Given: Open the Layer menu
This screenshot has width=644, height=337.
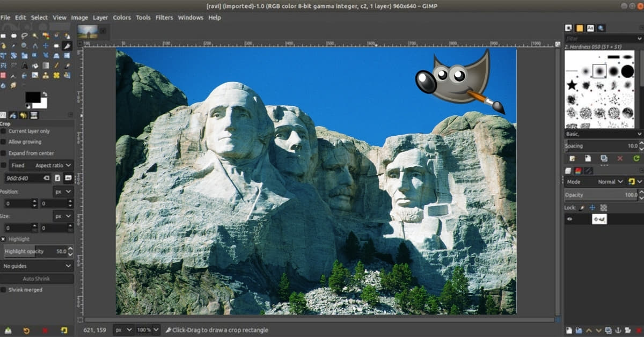Looking at the screenshot, I should [100, 17].
